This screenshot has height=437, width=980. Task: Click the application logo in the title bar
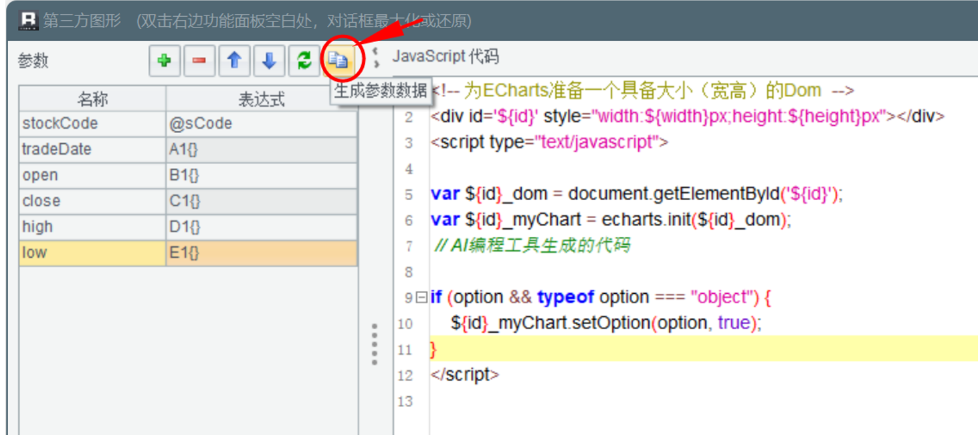(x=28, y=21)
